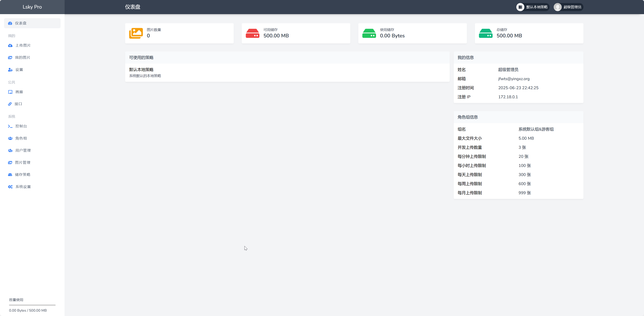Open 储存策略 in the sidebar

click(x=32, y=175)
